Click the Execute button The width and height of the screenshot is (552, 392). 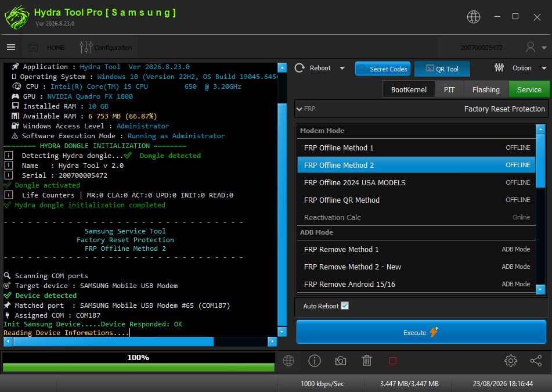tap(421, 332)
